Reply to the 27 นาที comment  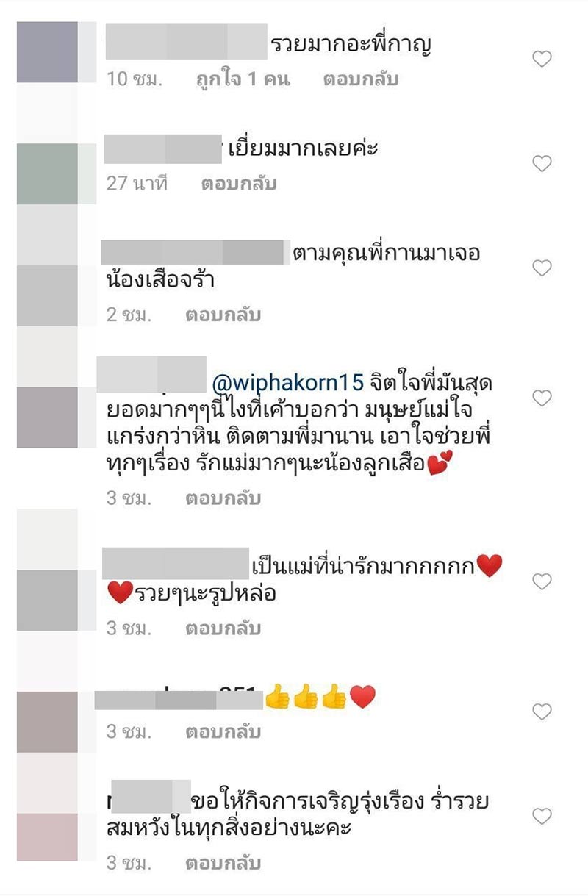(x=239, y=184)
